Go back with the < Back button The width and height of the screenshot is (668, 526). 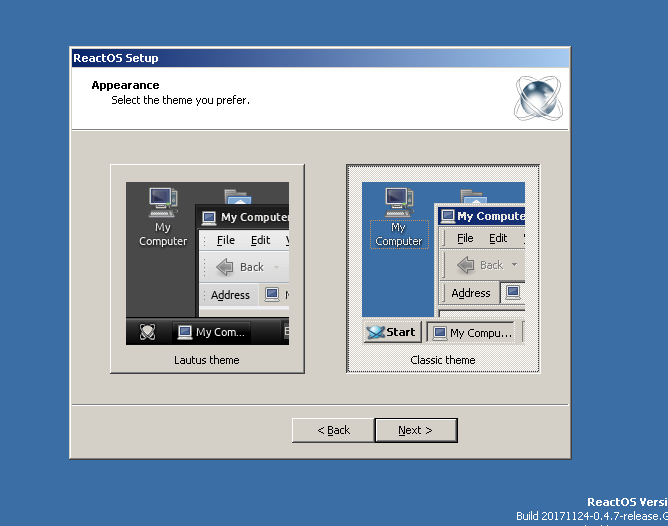pos(333,430)
